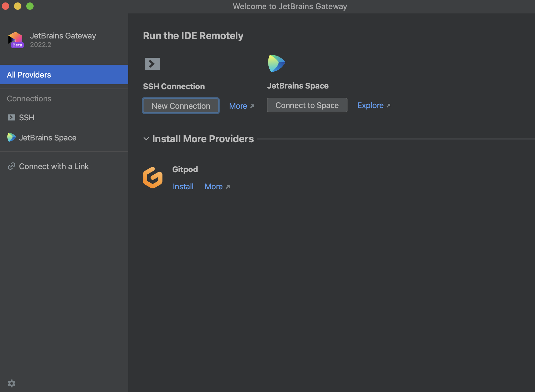
Task: Click the JetBrains Space sidebar icon
Action: [x=12, y=137]
